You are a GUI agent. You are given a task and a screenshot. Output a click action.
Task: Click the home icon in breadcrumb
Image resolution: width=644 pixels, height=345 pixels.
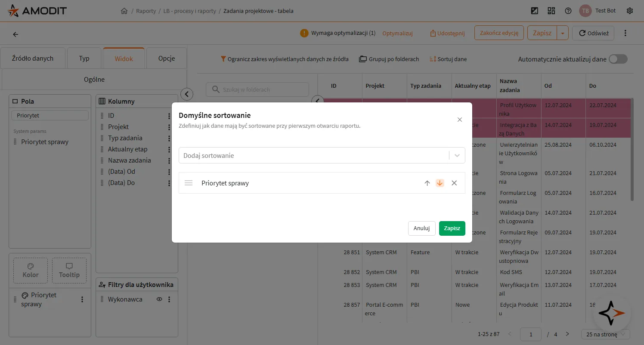pos(124,11)
